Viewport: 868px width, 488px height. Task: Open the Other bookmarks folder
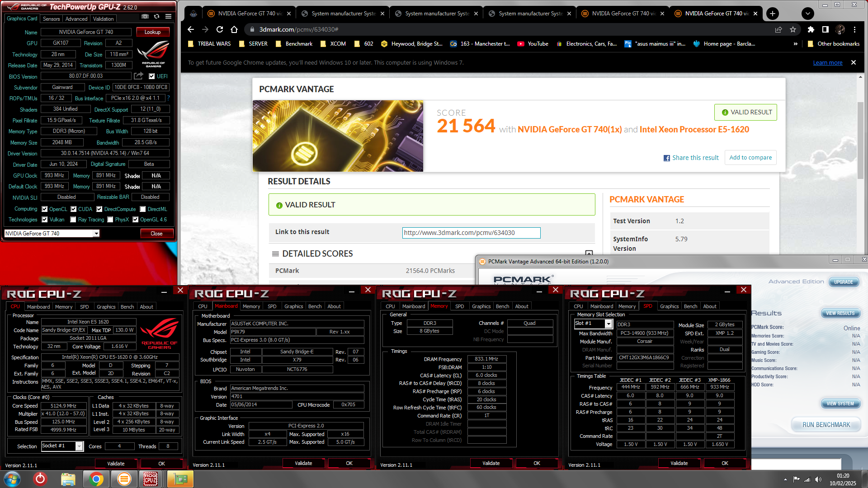click(x=834, y=44)
